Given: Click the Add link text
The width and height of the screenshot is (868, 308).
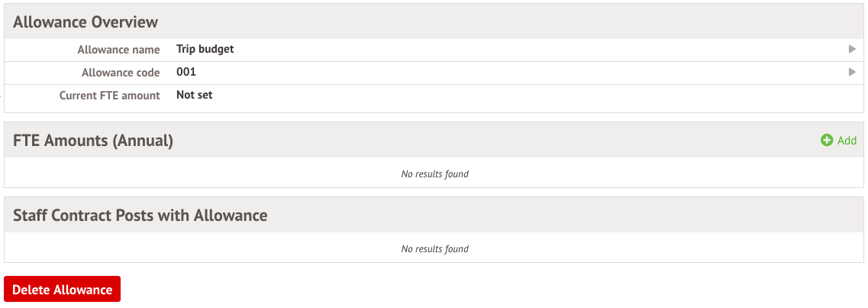Looking at the screenshot, I should [847, 141].
